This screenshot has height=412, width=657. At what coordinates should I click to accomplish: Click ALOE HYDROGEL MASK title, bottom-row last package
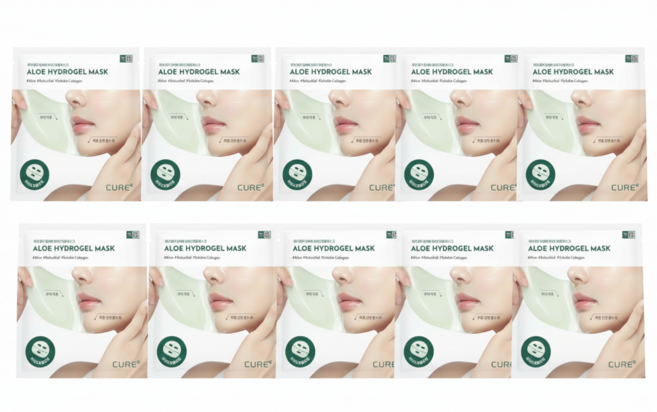point(569,248)
